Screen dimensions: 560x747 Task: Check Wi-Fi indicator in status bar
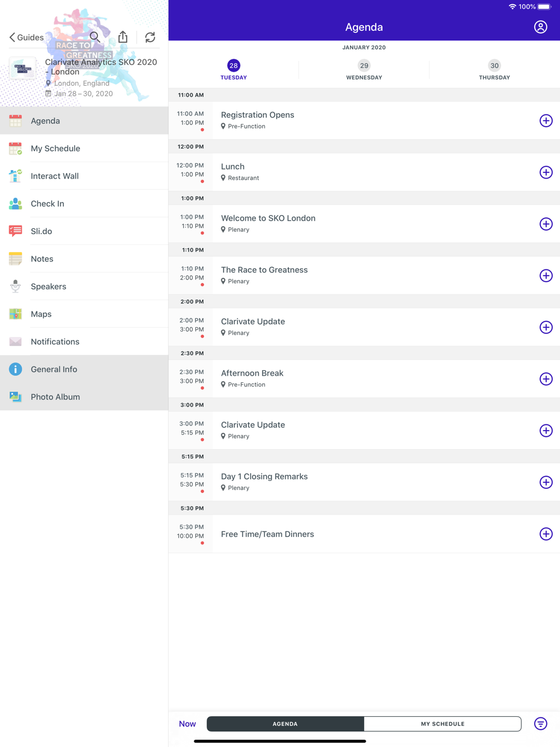tap(512, 7)
